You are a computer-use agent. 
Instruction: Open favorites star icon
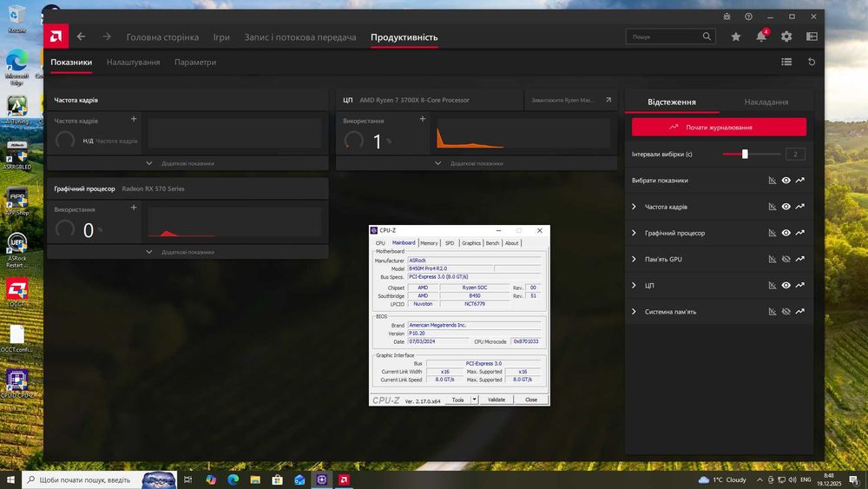[x=736, y=36]
